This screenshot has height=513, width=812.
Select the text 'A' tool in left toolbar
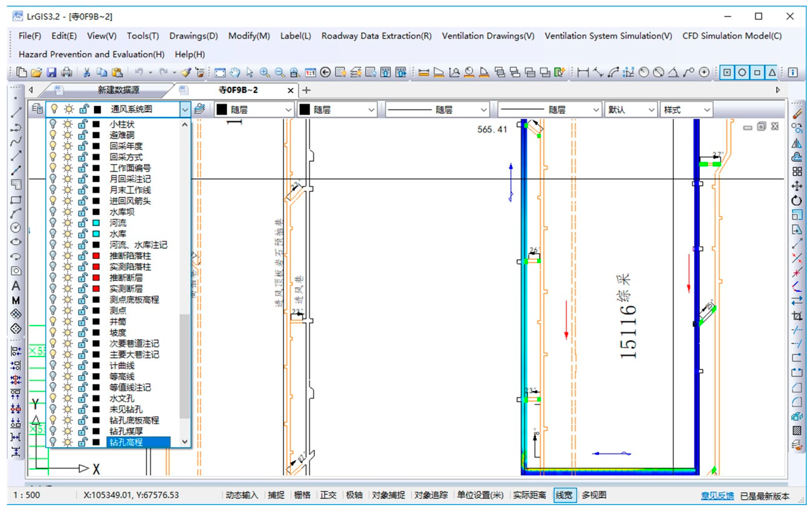pyautogui.click(x=16, y=286)
